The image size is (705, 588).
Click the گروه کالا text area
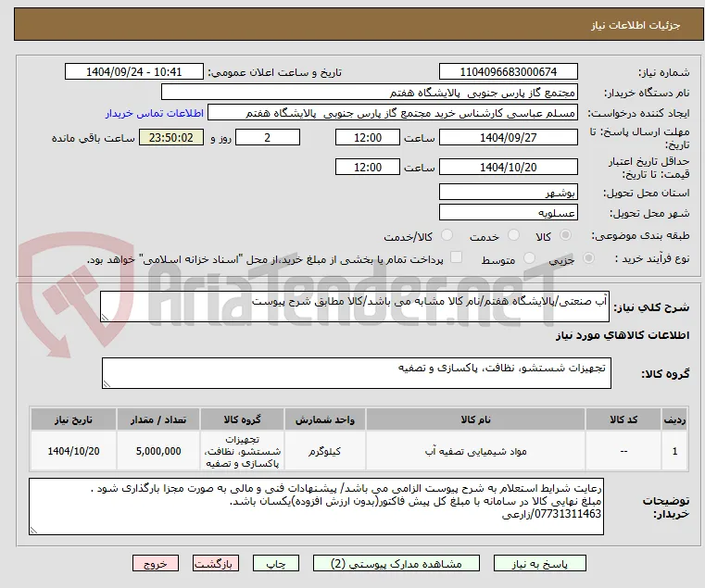click(x=357, y=373)
